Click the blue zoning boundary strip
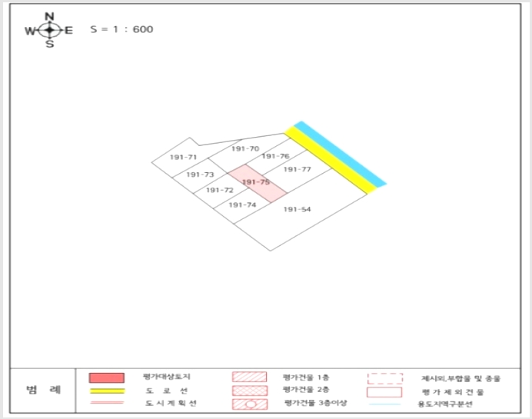The image size is (532, 419). 341,153
